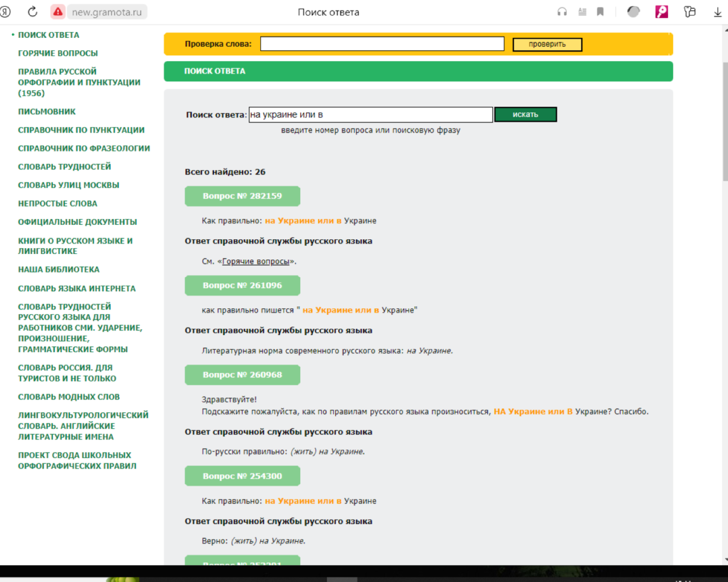Image resolution: width=728 pixels, height=582 pixels.
Task: Open СЛОВАРЬ МОДНЫХ СЛОВ
Action: 69,397
